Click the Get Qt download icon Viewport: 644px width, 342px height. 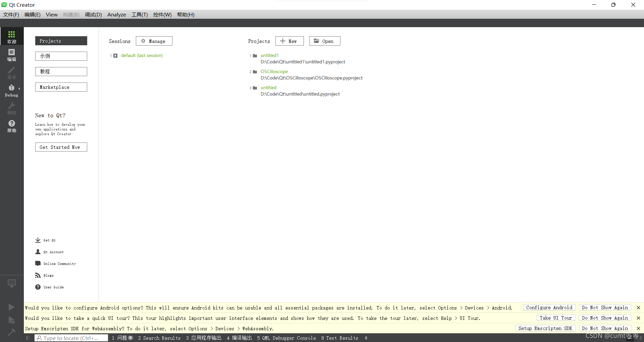click(38, 240)
